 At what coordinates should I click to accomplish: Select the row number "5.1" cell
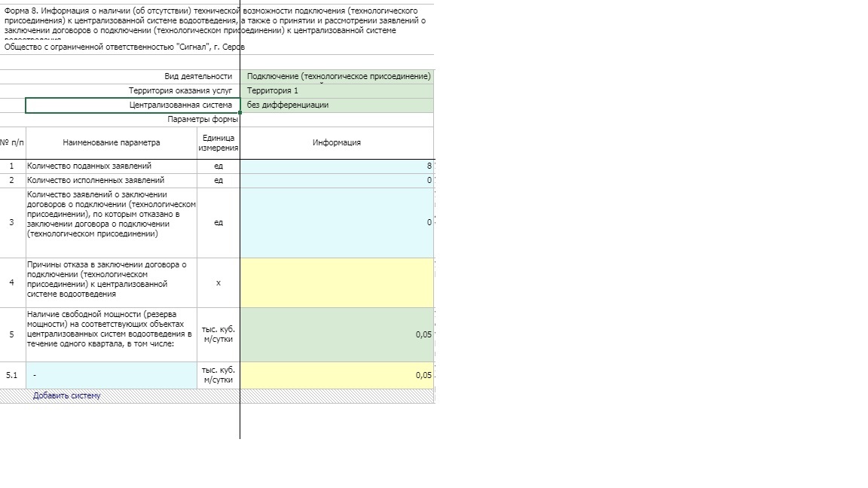[x=12, y=375]
